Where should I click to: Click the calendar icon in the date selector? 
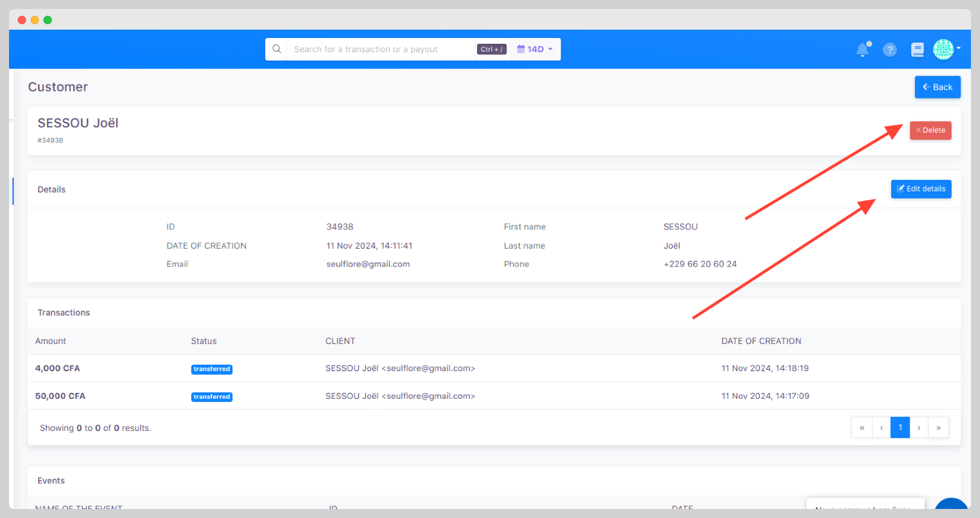coord(520,48)
